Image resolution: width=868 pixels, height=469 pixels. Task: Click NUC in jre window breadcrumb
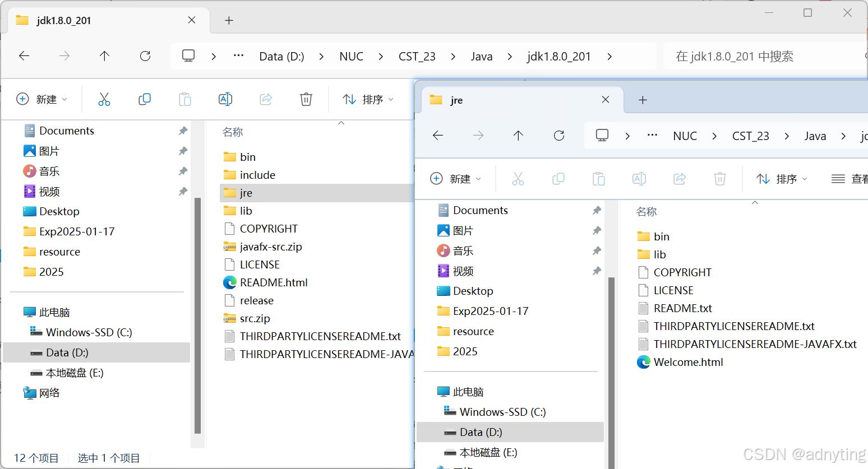click(685, 136)
